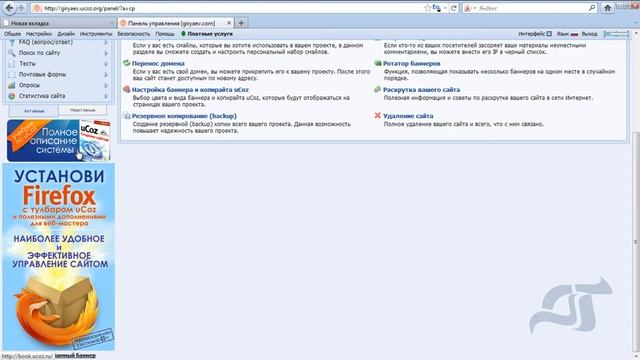640x360 pixels.
Task: Expand the Статистика сайта arrow
Action: pos(106,96)
